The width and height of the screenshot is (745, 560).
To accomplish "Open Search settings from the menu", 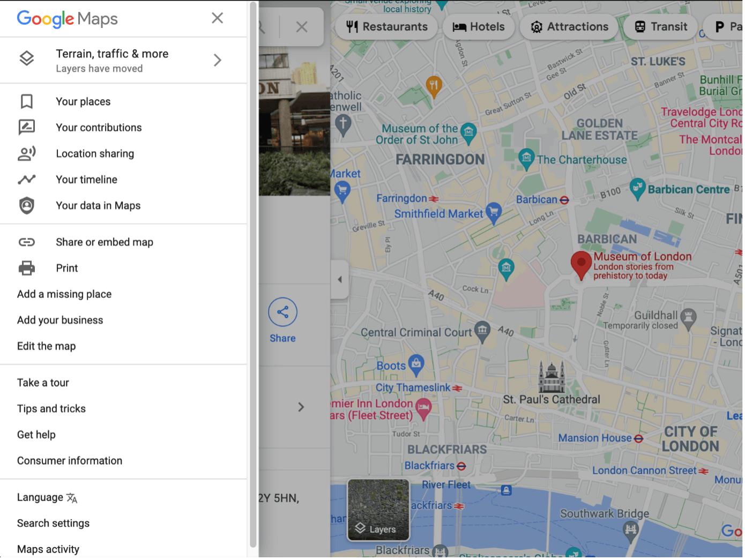I will pos(53,523).
